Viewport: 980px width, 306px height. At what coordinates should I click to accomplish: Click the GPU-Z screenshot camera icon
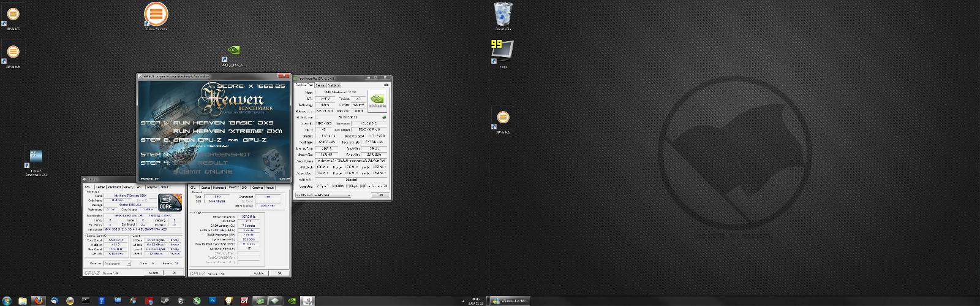[x=385, y=85]
